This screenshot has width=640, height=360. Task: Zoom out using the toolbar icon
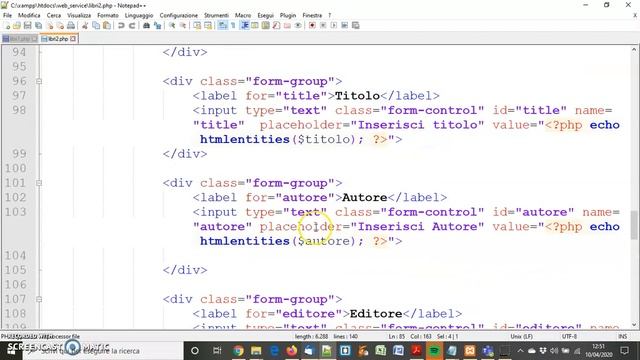[183, 25]
